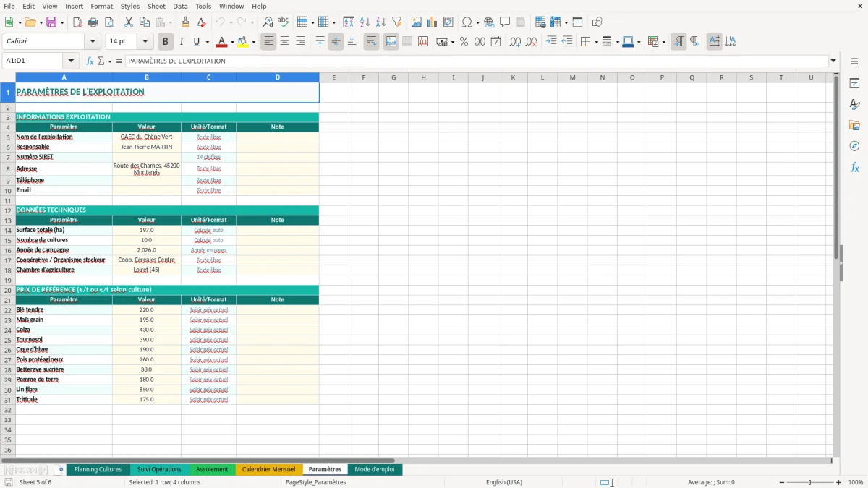Click the language English (USA) in status bar
The width and height of the screenshot is (868, 488).
503,482
